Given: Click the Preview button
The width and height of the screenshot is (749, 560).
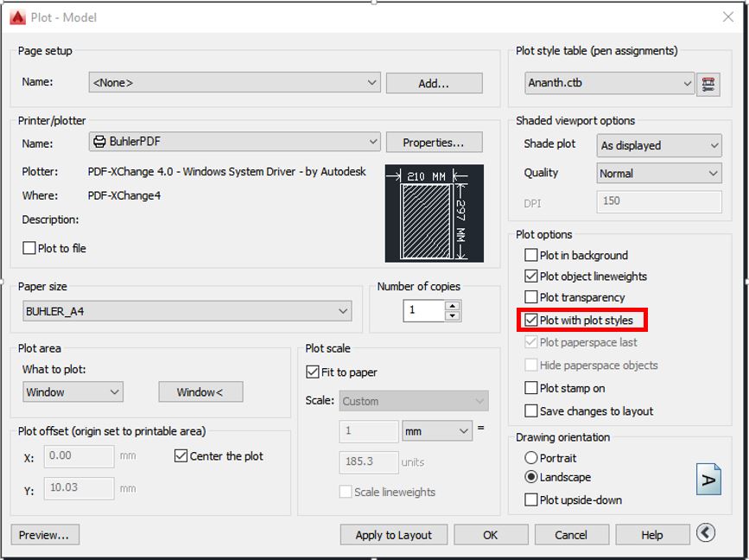Looking at the screenshot, I should click(44, 534).
